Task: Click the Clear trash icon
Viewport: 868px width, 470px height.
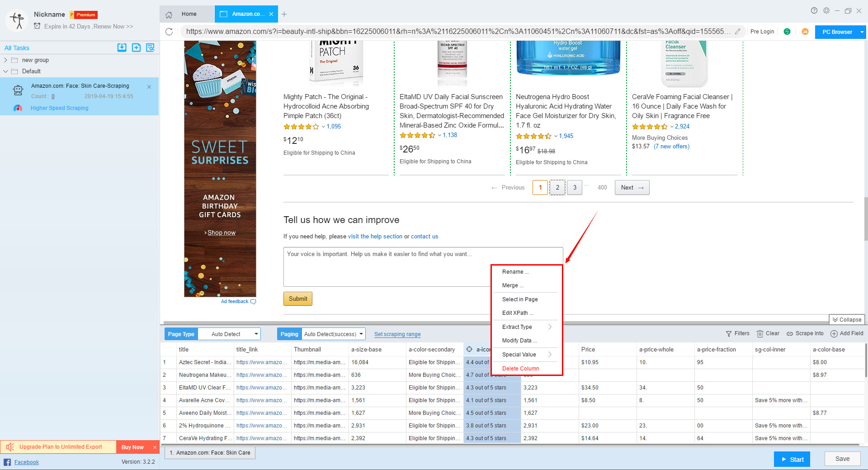Action: 760,334
